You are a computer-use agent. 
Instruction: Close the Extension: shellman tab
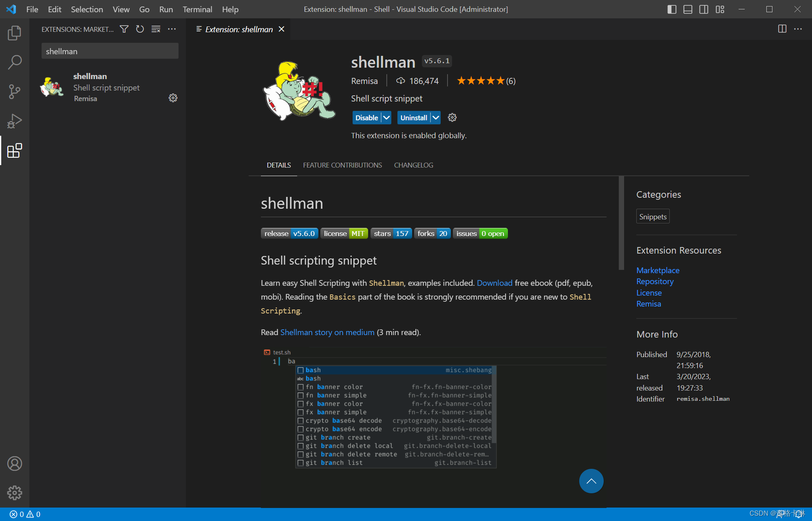tap(281, 29)
